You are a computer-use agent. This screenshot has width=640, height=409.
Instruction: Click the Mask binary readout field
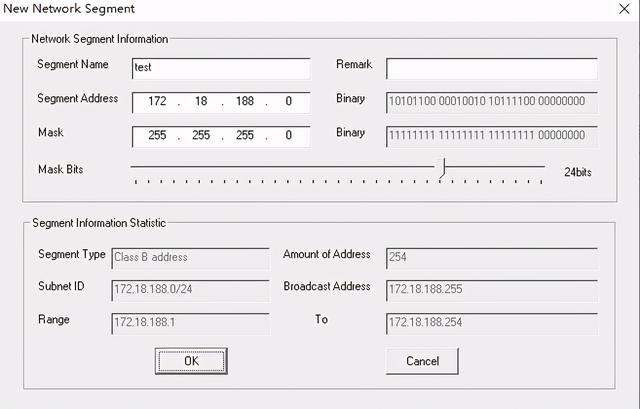(x=492, y=136)
